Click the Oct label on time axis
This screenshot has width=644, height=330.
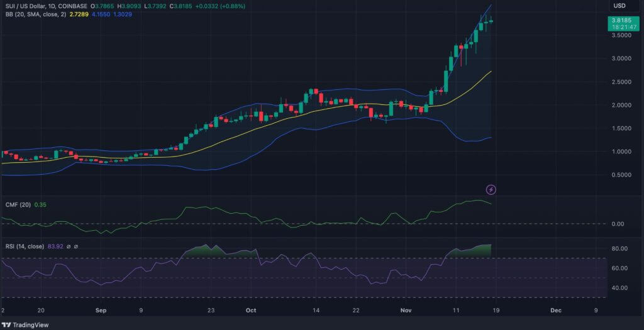[x=251, y=311]
